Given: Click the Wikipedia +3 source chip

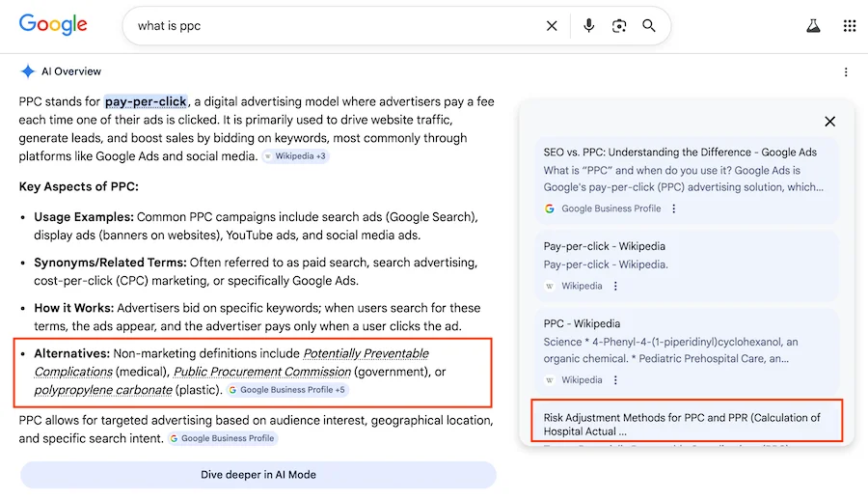Looking at the screenshot, I should (296, 156).
